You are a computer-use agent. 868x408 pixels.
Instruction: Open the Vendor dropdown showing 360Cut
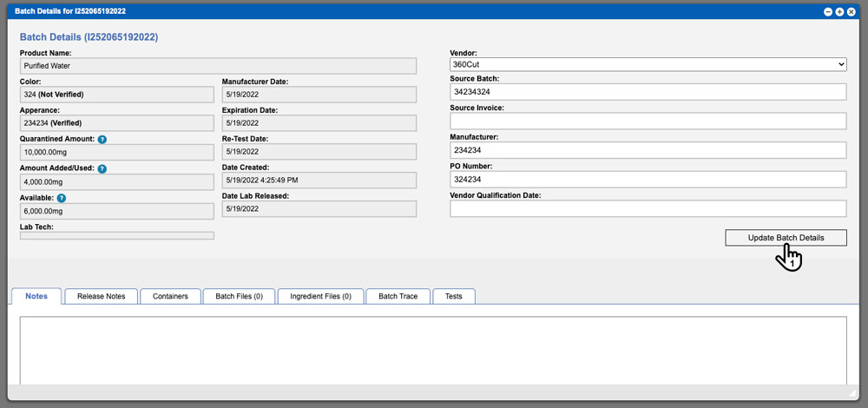point(648,64)
